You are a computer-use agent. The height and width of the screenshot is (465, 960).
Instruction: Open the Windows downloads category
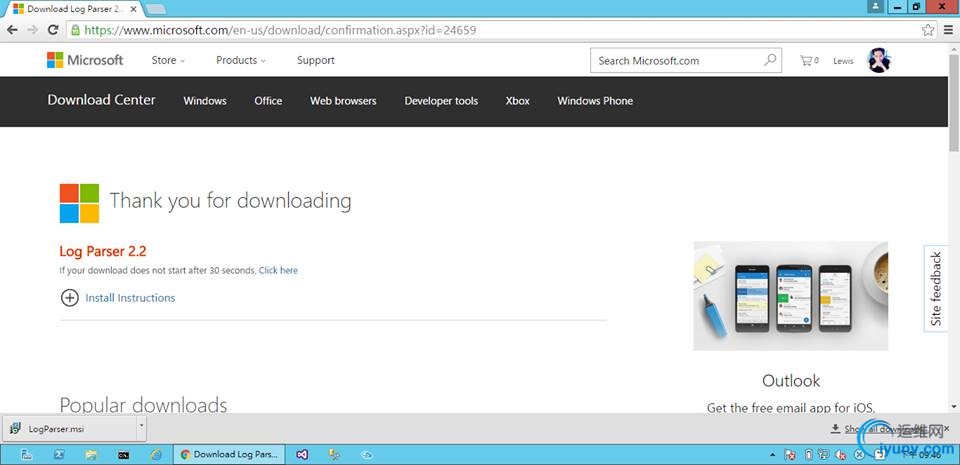coord(205,101)
